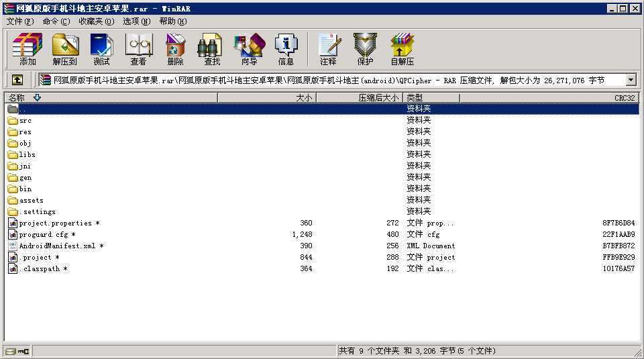Click the 删除 (Delete) toolbar icon
The width and height of the screenshot is (644, 359).
pos(175,49)
